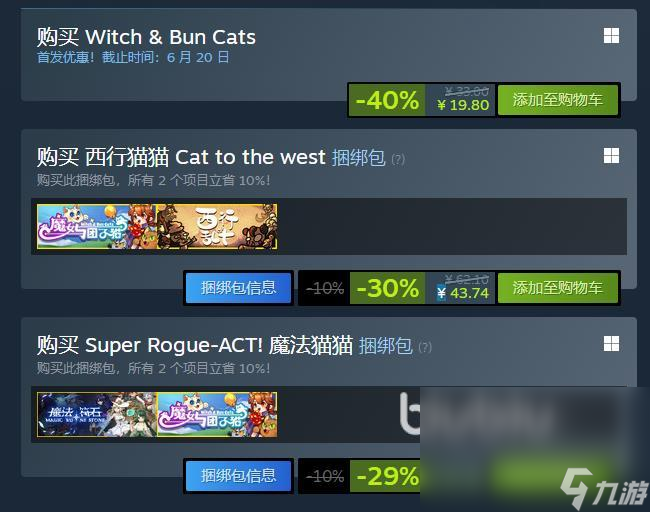Open 魔女与团子猫 thumbnail in Cat to the west bundle
Screen dimensions: 650x512
97,226
